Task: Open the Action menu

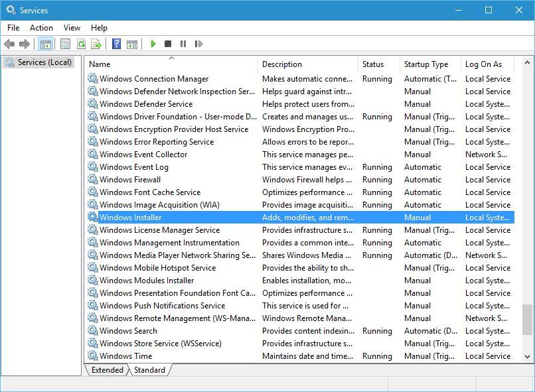Action: click(x=41, y=28)
